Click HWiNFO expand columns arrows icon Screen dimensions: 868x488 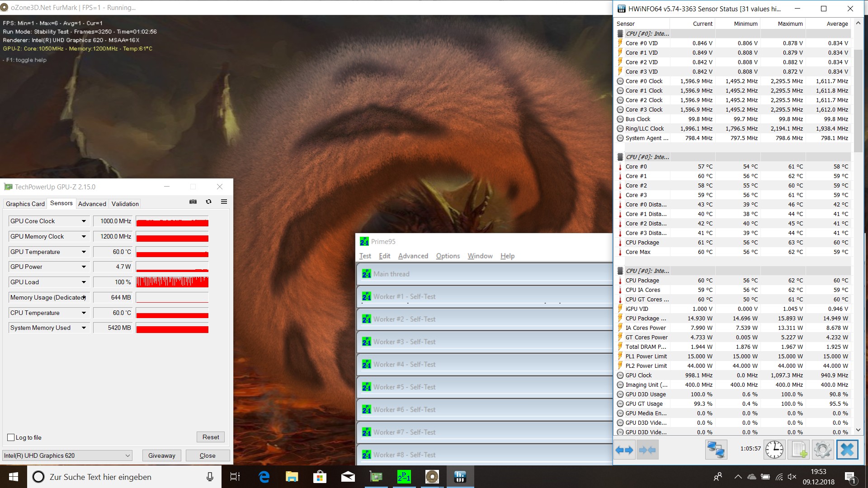point(624,450)
